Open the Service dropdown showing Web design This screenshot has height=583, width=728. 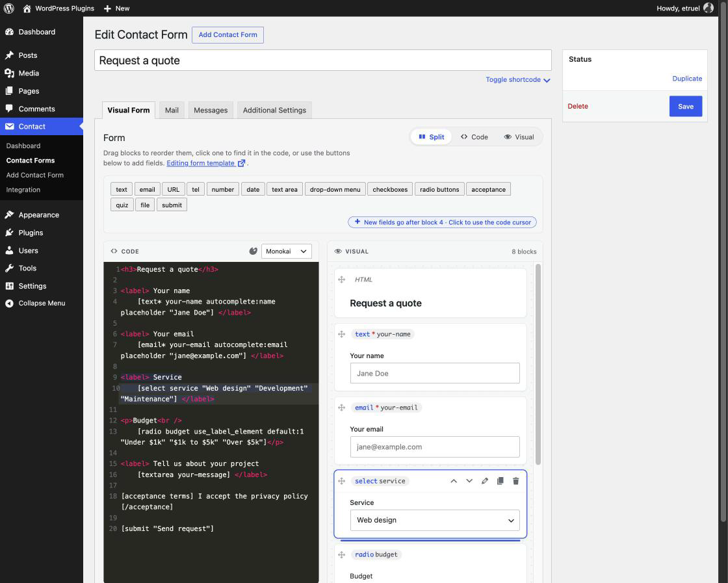[435, 521]
